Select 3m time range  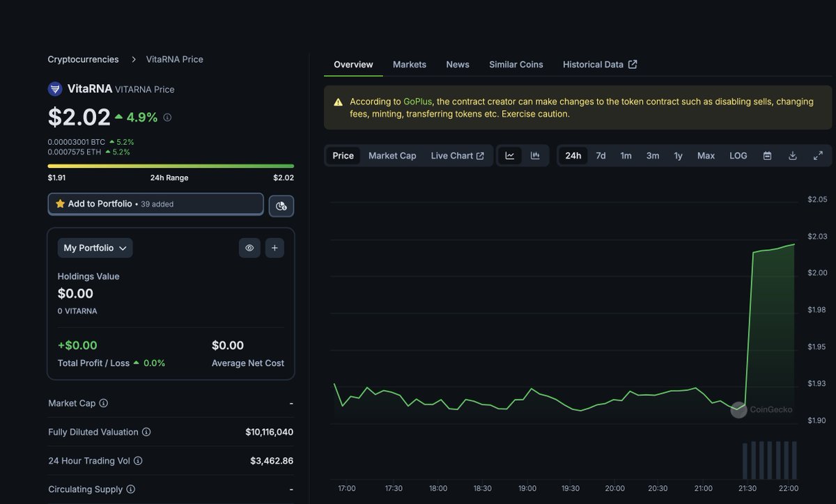(653, 156)
